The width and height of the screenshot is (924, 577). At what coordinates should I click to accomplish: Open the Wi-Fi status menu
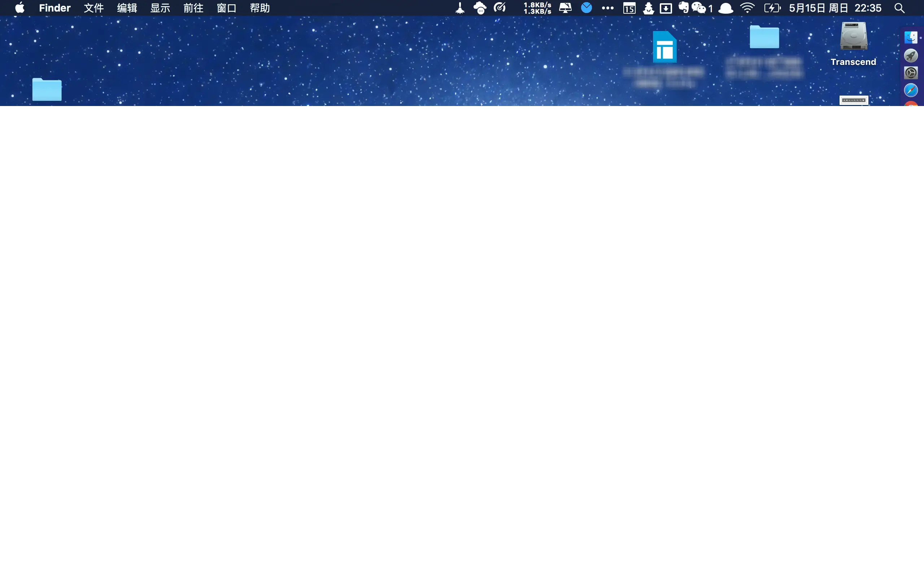747,8
